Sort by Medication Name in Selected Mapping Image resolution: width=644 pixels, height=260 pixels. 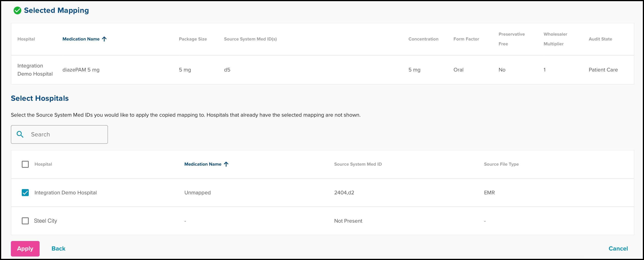[81, 39]
